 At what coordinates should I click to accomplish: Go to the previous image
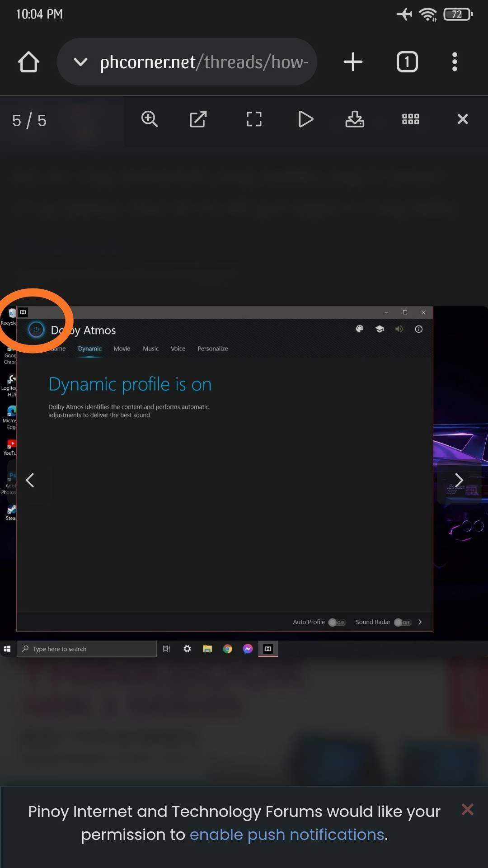30,480
